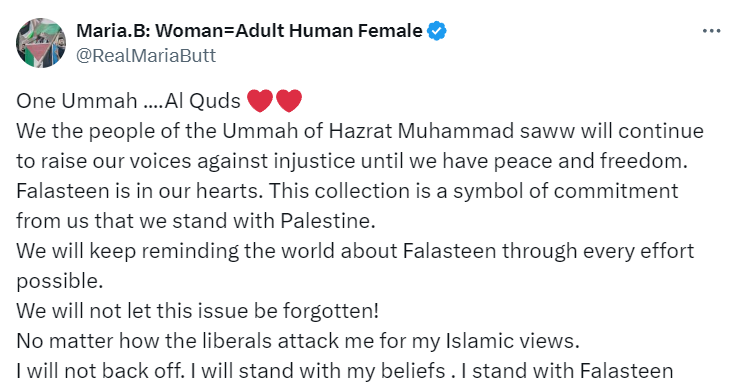Open the three-dot more options menu

point(711,31)
